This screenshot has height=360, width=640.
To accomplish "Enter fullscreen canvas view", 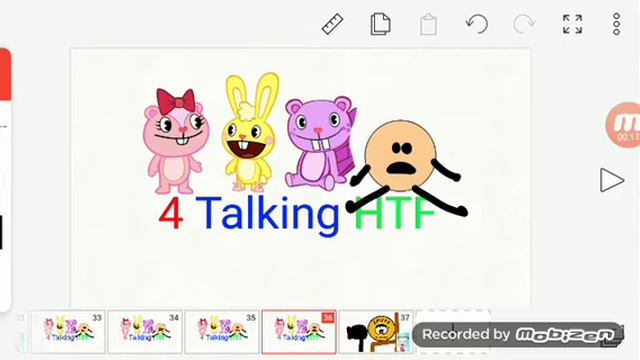I will coord(572,24).
